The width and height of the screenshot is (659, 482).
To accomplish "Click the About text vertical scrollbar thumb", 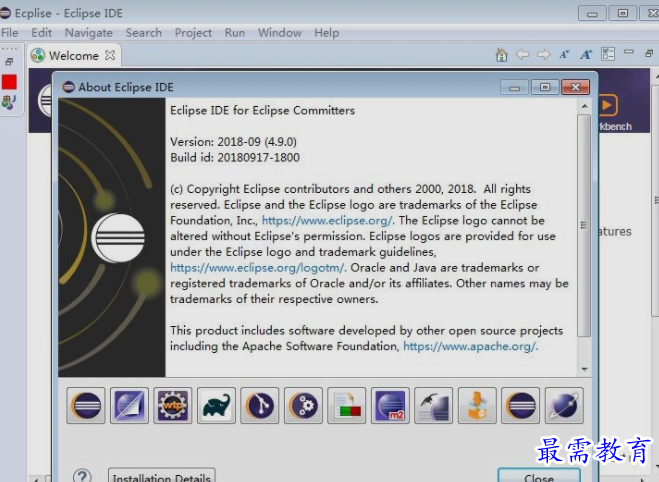I will (x=584, y=226).
